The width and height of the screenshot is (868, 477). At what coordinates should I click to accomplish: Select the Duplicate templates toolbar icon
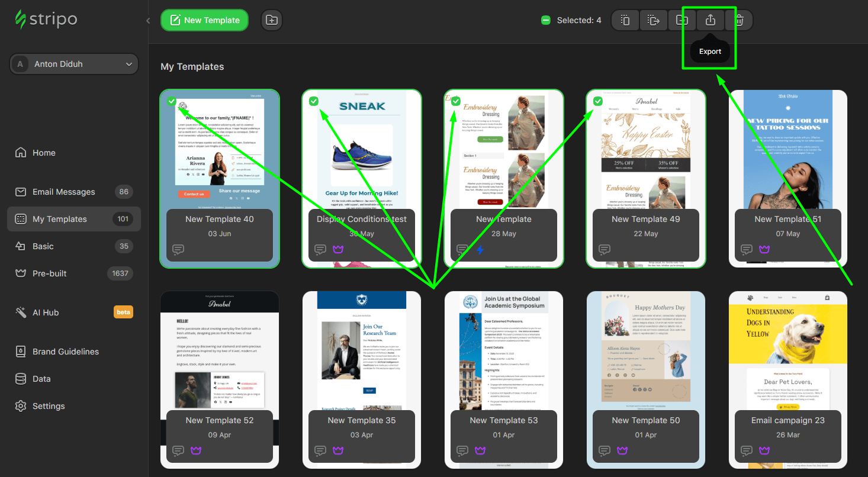tap(625, 20)
